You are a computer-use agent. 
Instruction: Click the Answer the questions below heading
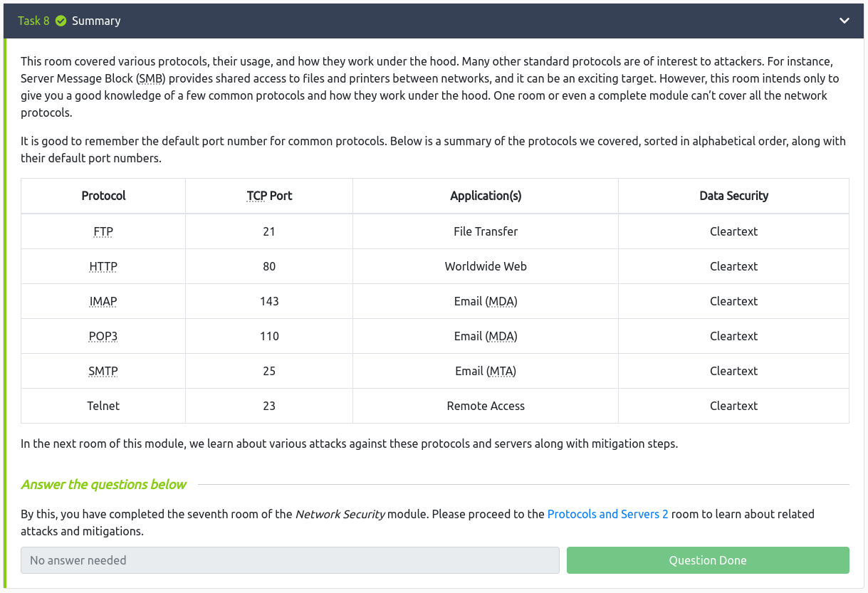[x=104, y=485]
